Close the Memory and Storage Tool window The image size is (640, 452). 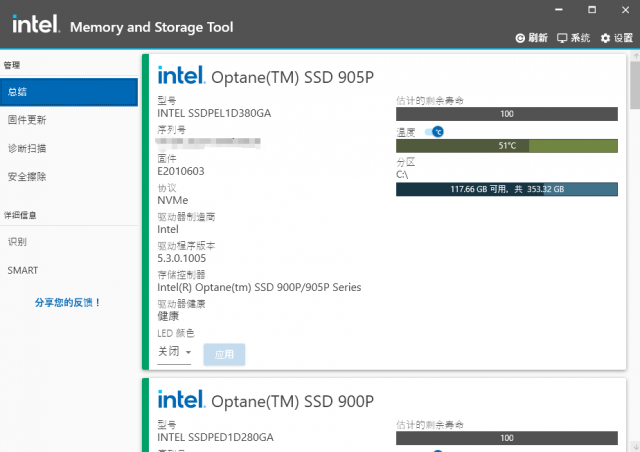[625, 10]
